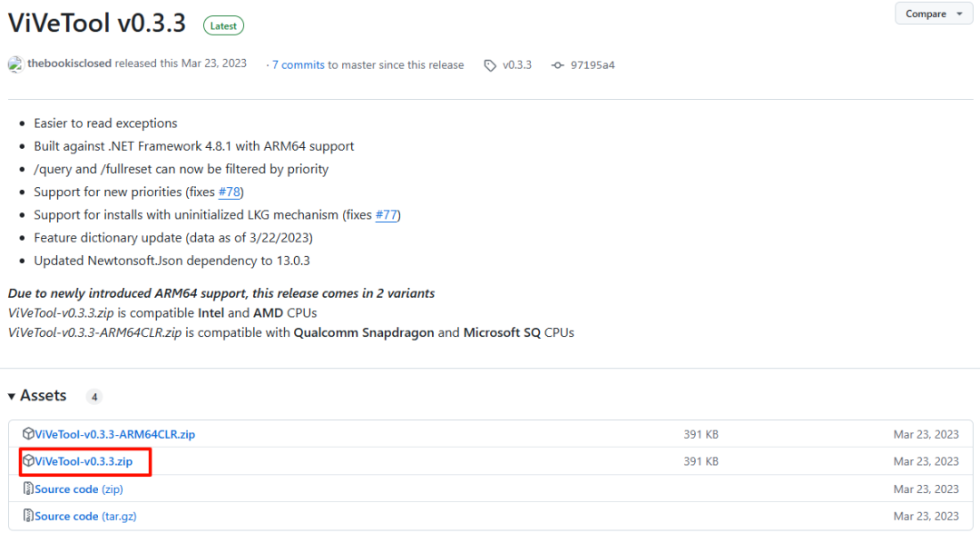Click the 97195a4 commit hash
980x543 pixels.
coord(593,65)
